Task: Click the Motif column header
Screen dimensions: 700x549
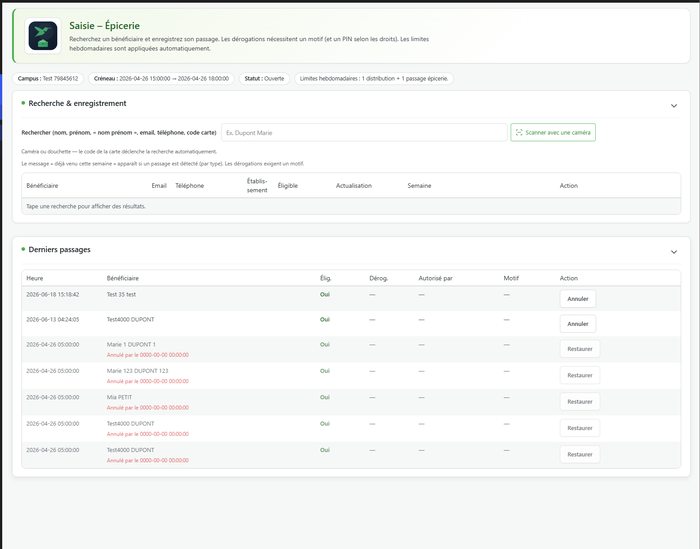Action: [x=511, y=279]
